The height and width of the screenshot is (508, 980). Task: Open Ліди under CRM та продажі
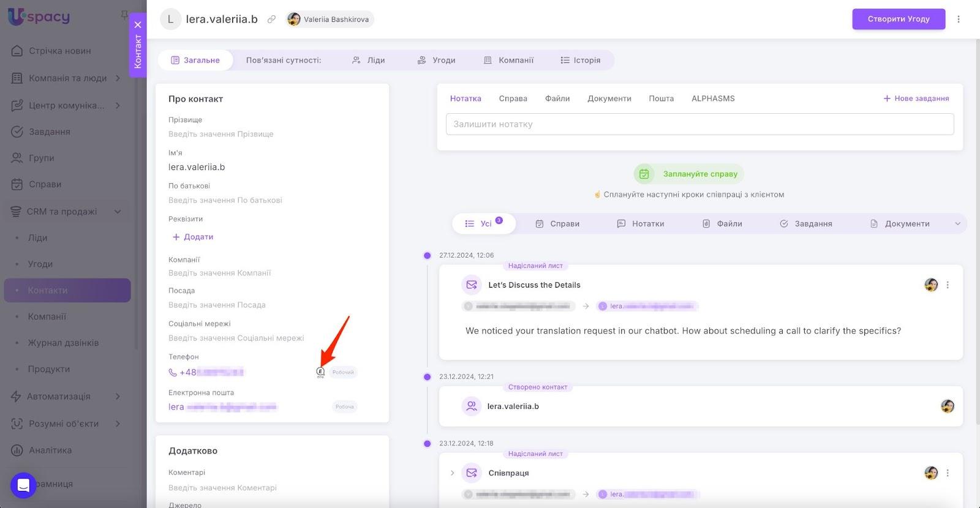37,237
